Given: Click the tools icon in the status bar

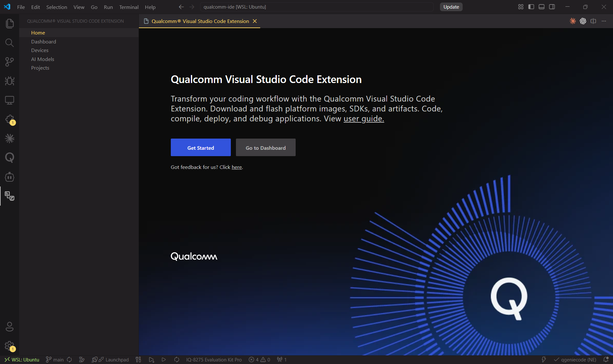Looking at the screenshot, I should coord(138,360).
